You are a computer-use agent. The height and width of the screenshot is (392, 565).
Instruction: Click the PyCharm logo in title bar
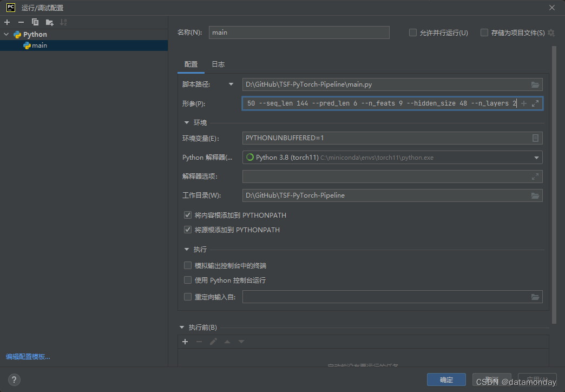[x=11, y=8]
